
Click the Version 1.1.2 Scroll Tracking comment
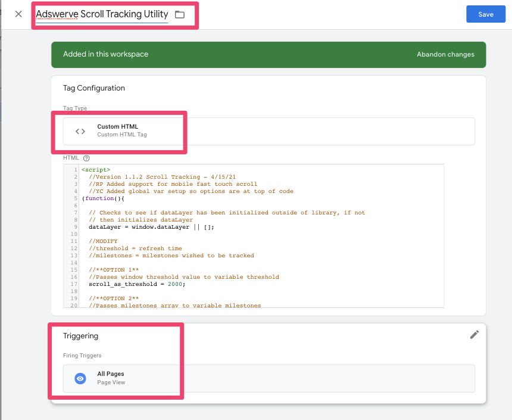(x=162, y=177)
